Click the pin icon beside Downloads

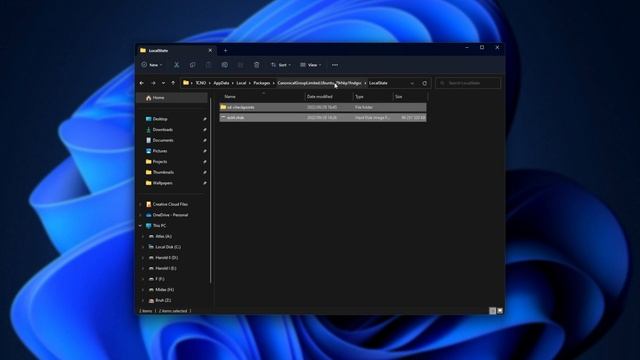tap(204, 130)
